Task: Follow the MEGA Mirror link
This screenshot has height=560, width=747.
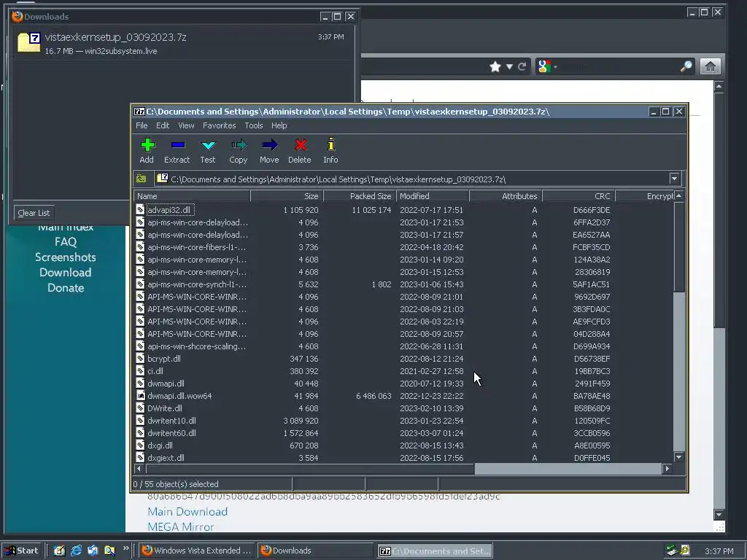Action: pos(181,526)
